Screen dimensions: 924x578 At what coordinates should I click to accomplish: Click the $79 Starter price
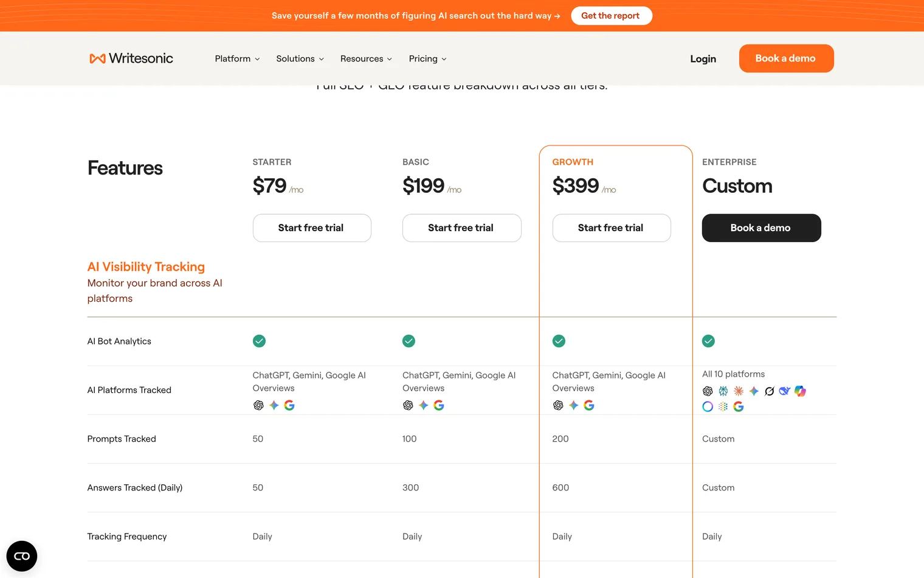269,186
